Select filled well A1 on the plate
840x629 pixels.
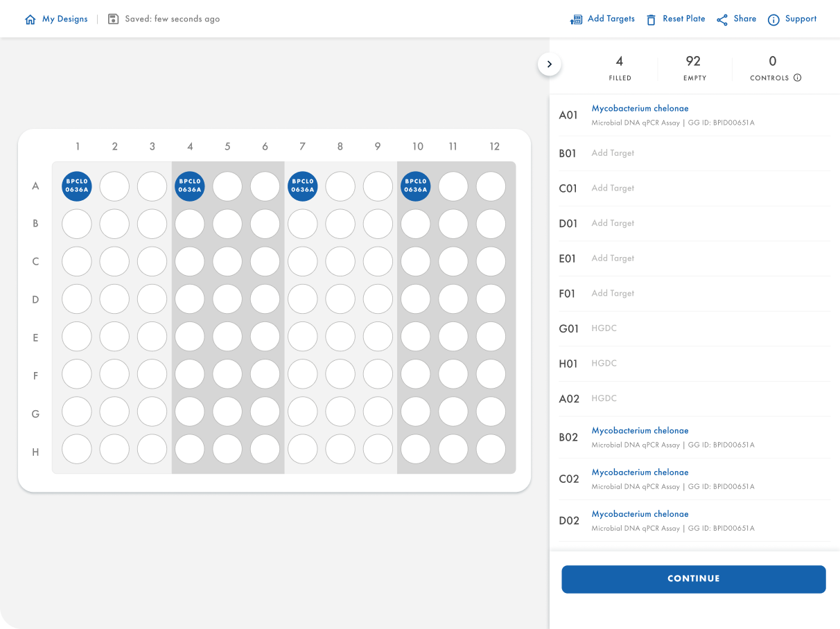[x=77, y=186]
